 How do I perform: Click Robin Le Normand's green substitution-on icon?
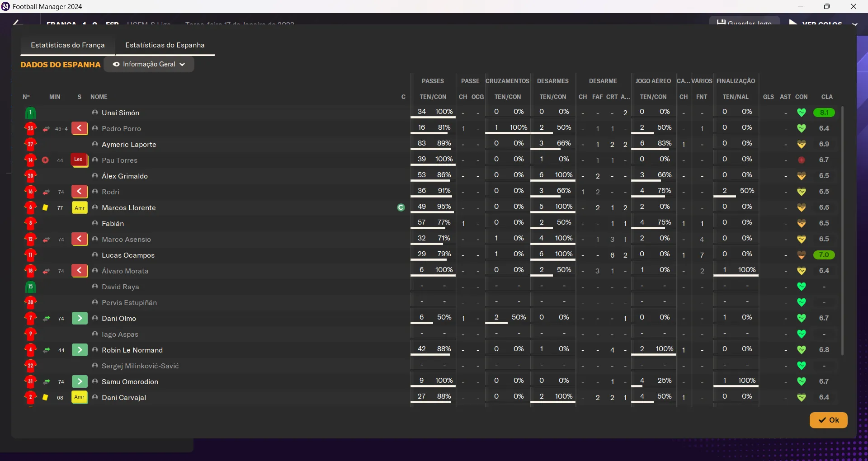(x=80, y=350)
